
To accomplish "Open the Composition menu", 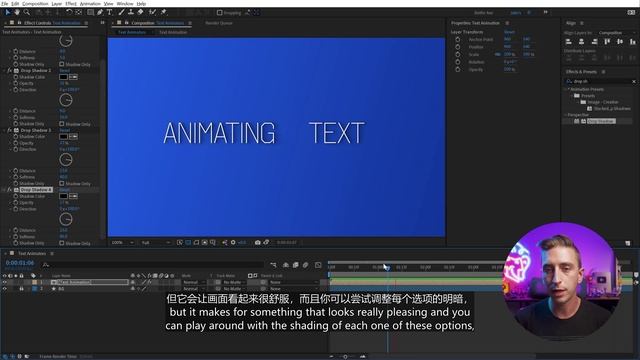I will coord(35,3).
